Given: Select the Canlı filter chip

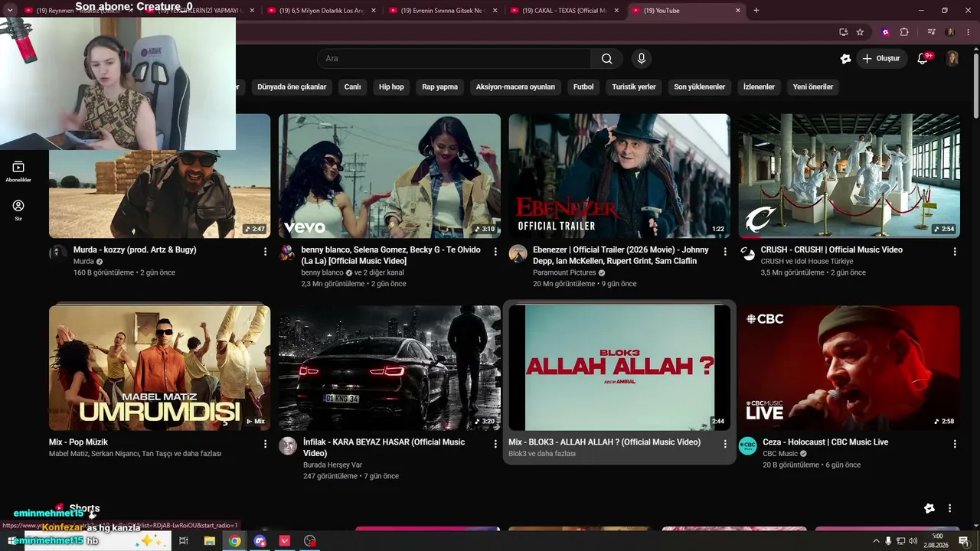Looking at the screenshot, I should (x=352, y=87).
